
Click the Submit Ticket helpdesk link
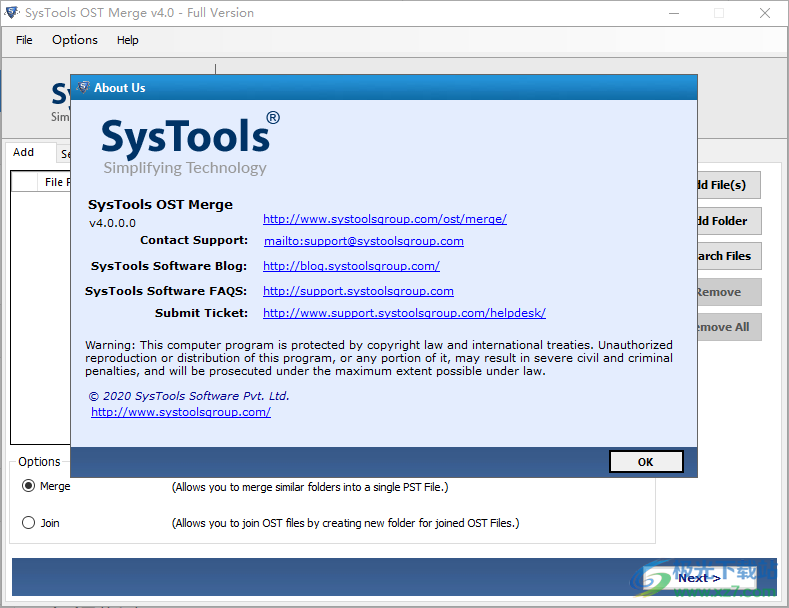(x=404, y=313)
